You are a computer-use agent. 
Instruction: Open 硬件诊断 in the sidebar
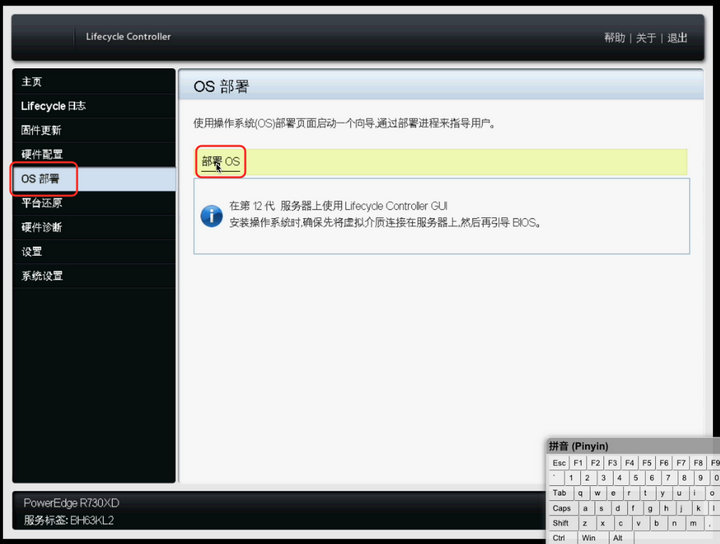pyautogui.click(x=41, y=227)
